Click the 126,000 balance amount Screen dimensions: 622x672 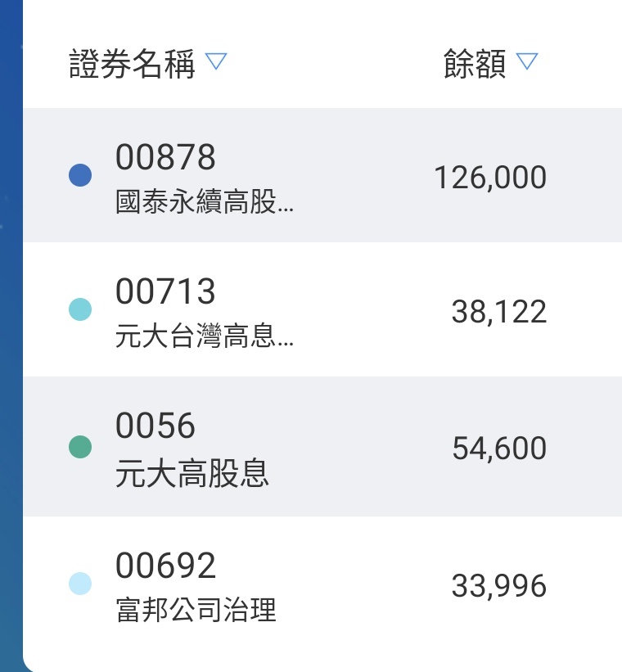[x=490, y=178]
